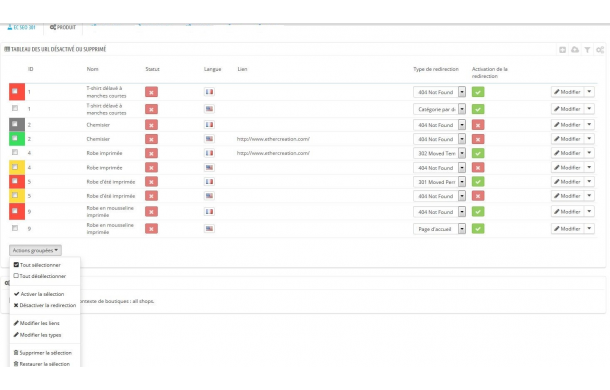
Task: Click the gears settings icon in table header
Action: [x=600, y=50]
